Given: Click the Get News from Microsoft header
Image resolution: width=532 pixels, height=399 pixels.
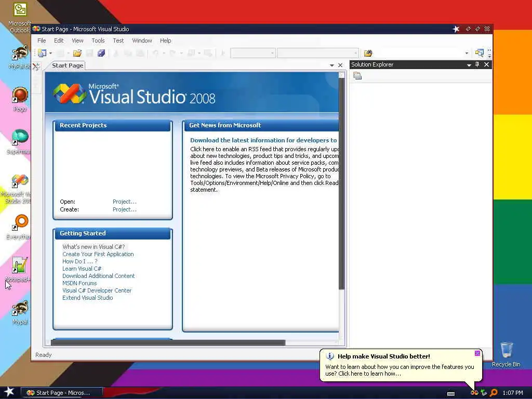Looking at the screenshot, I should click(x=261, y=125).
